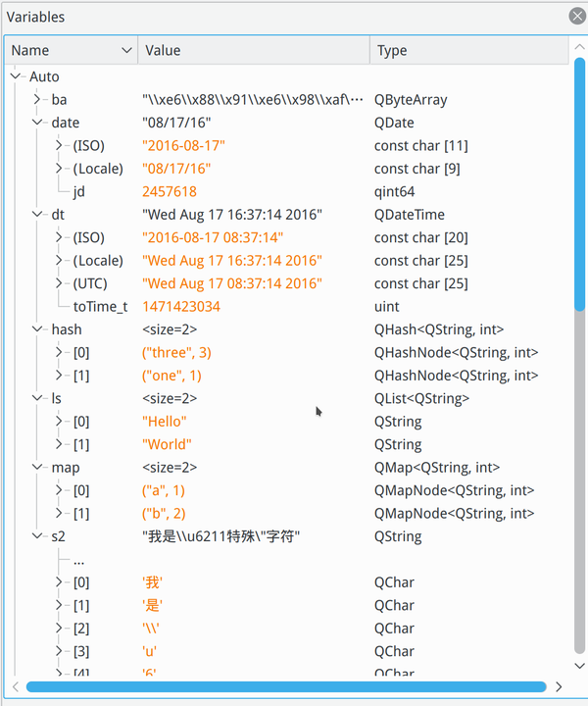Expand hash item [0] ("three", 3)

click(x=60, y=353)
